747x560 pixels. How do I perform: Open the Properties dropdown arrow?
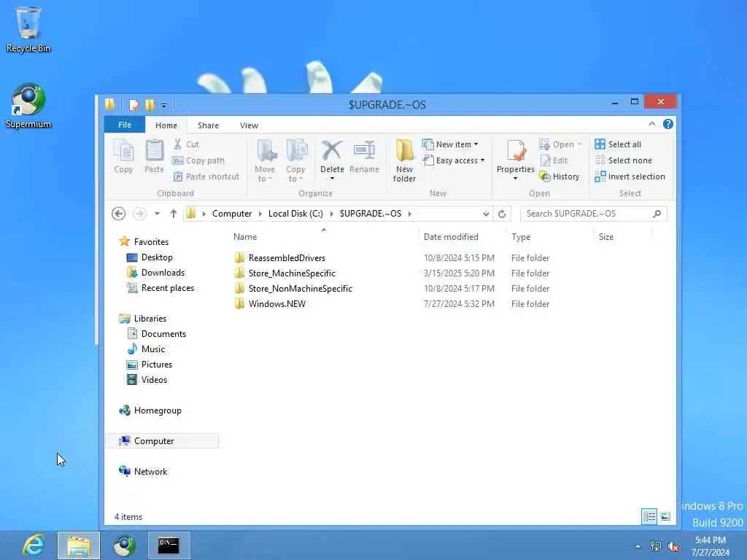pos(515,179)
